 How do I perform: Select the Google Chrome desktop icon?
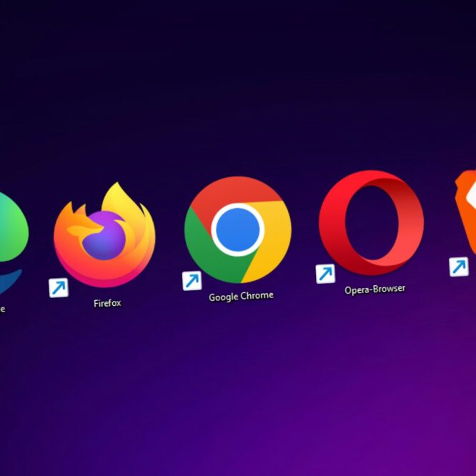237,229
